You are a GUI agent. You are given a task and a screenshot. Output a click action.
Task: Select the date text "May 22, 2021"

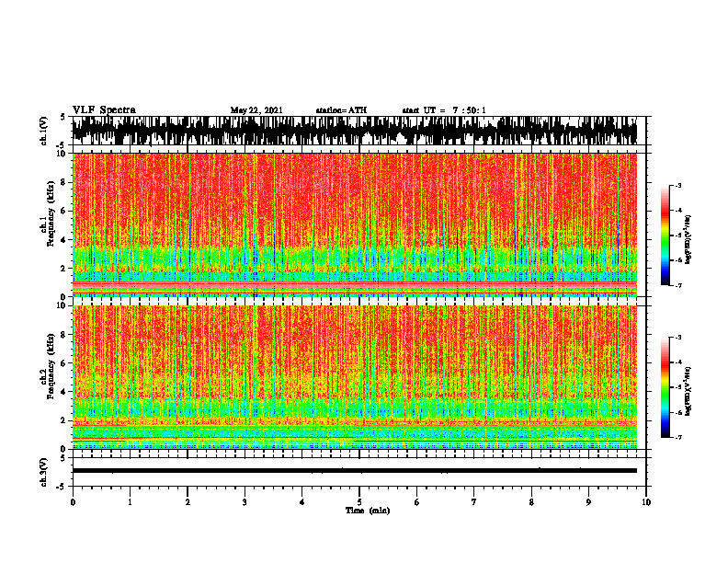pyautogui.click(x=256, y=110)
